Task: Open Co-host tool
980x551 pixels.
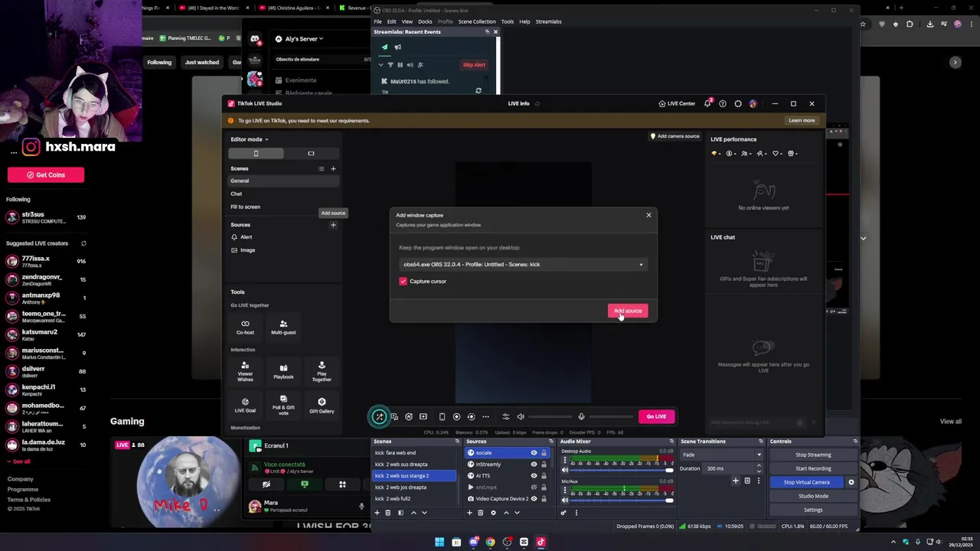Action: click(x=245, y=327)
